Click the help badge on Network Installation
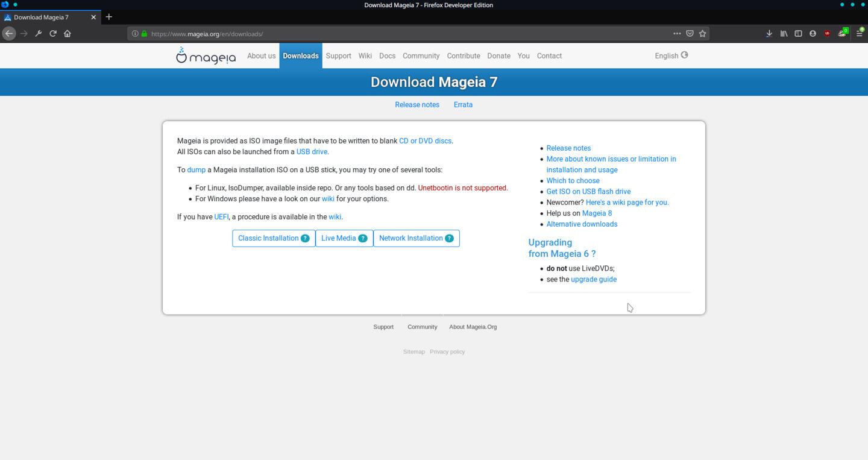 tap(449, 238)
